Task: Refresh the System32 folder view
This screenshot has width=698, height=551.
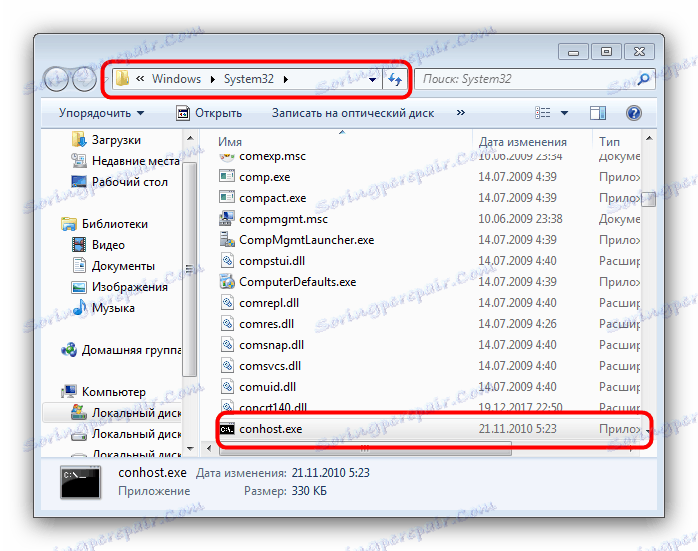Action: click(x=395, y=79)
